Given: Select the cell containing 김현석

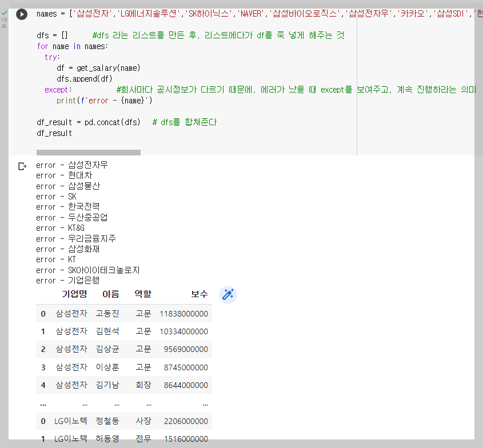Looking at the screenshot, I should coord(107,331).
